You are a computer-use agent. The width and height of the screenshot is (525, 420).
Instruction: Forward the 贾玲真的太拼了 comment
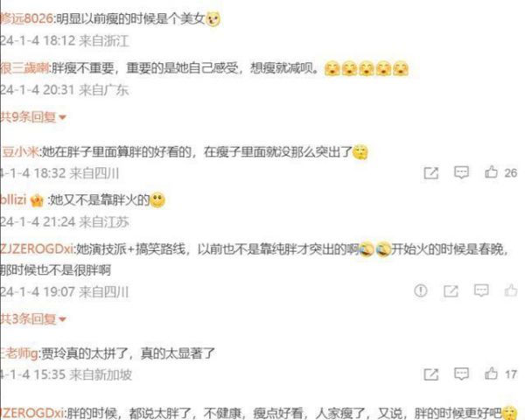(x=430, y=374)
